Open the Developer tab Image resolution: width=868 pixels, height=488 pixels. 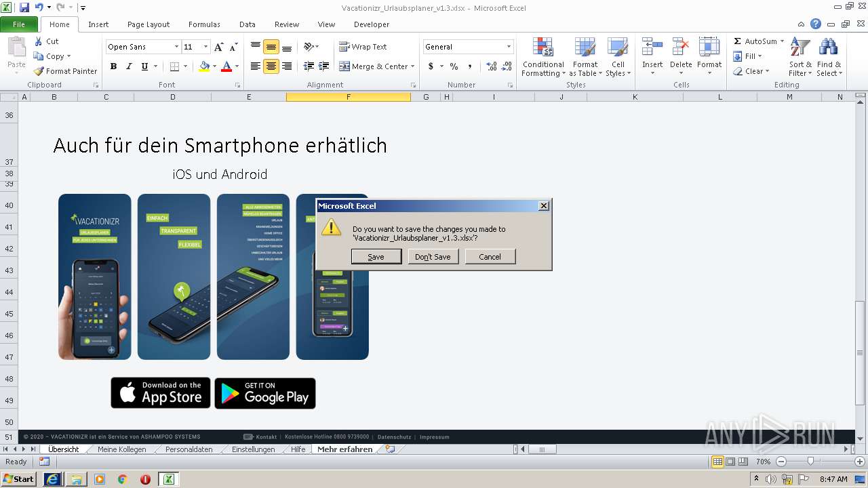tap(372, 24)
